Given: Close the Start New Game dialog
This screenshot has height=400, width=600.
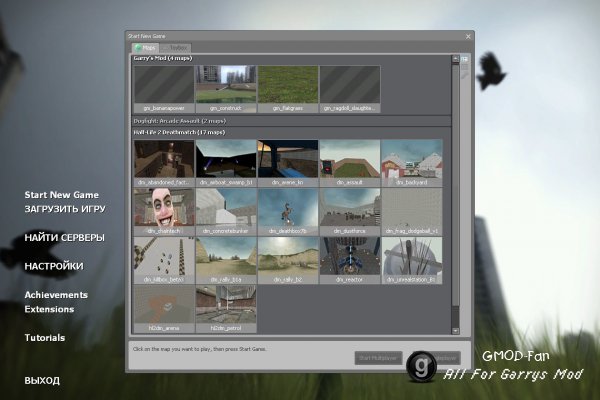Looking at the screenshot, I should [x=468, y=36].
